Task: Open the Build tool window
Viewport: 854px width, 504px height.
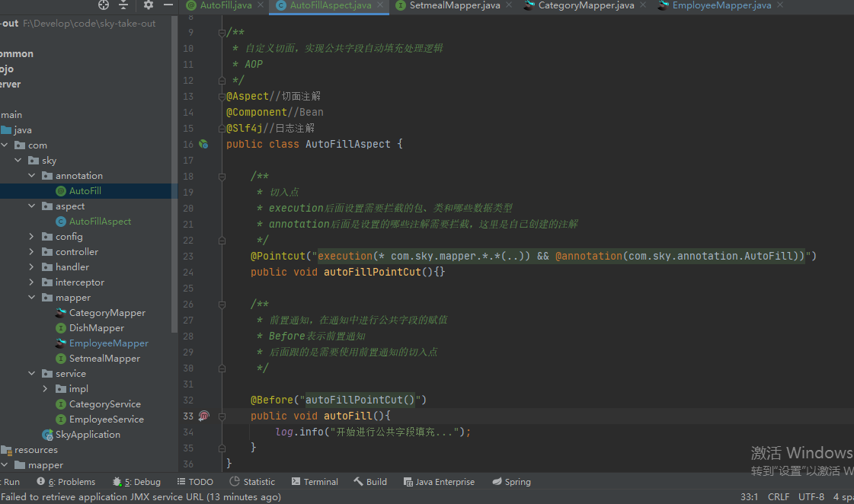Action: (x=370, y=482)
